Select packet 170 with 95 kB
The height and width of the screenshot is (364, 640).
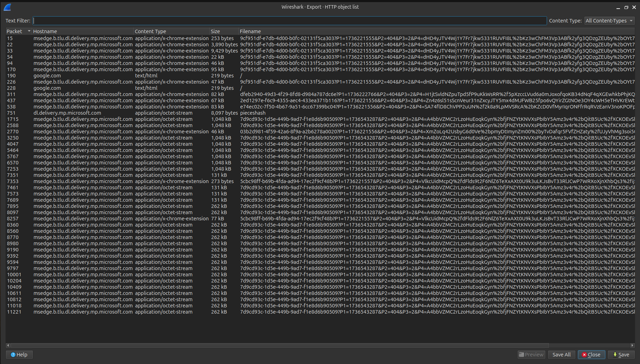point(320,69)
